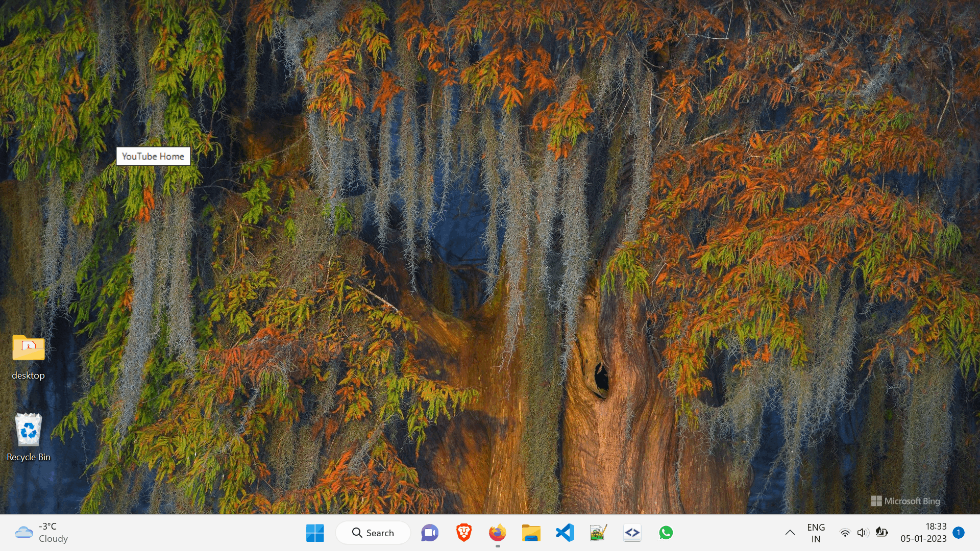The width and height of the screenshot is (980, 551).
Task: Click the battery status tray icon
Action: 881,533
